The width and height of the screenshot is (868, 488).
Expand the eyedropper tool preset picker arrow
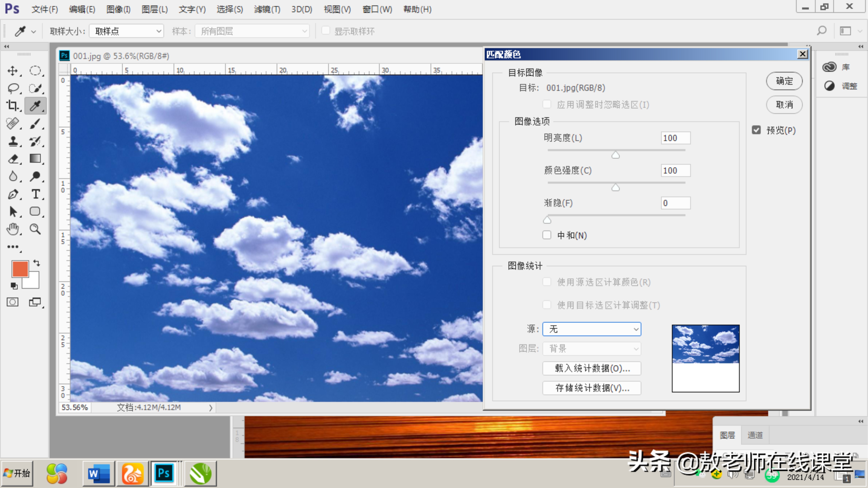coord(33,32)
